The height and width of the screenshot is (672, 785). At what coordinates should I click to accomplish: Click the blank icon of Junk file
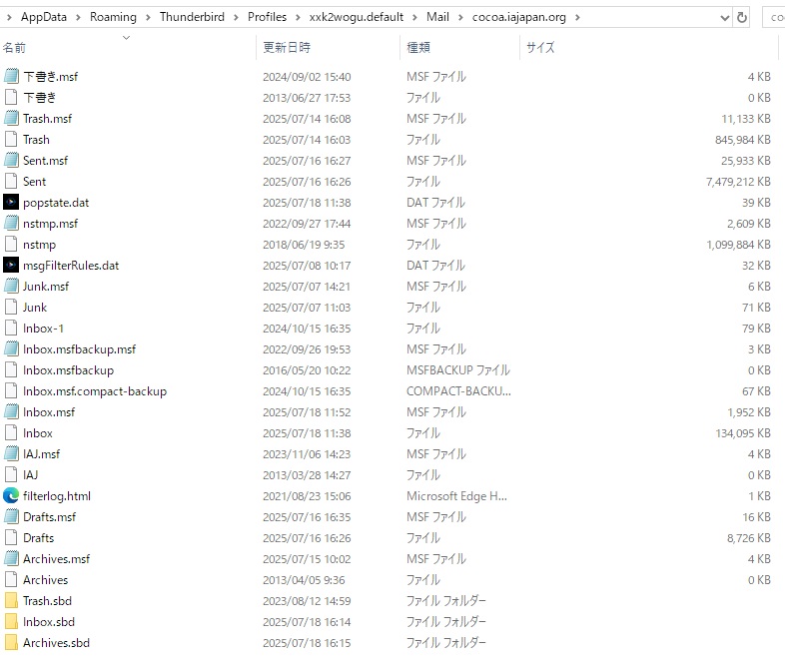point(11,308)
